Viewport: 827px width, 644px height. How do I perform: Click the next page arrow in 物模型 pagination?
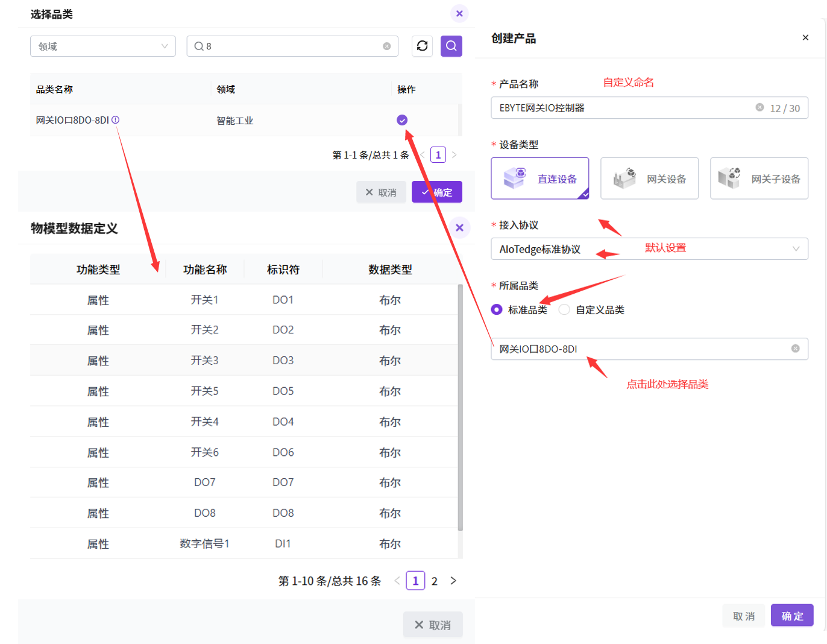[453, 581]
